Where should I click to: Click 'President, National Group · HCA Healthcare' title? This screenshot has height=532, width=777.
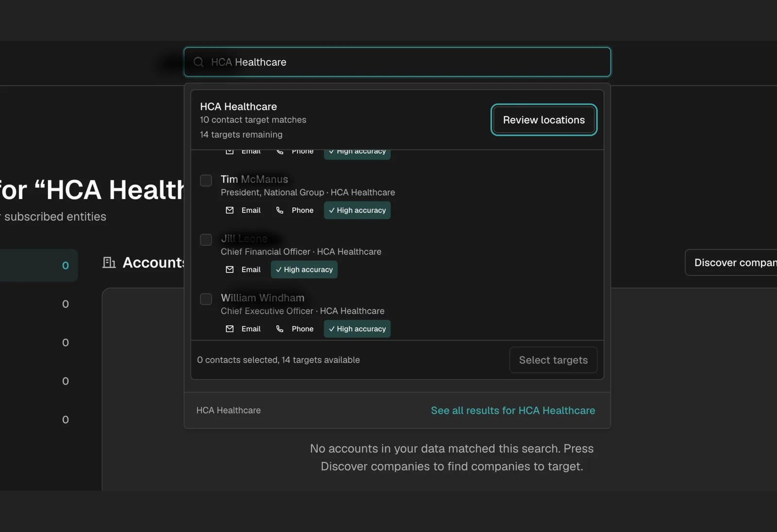click(308, 193)
